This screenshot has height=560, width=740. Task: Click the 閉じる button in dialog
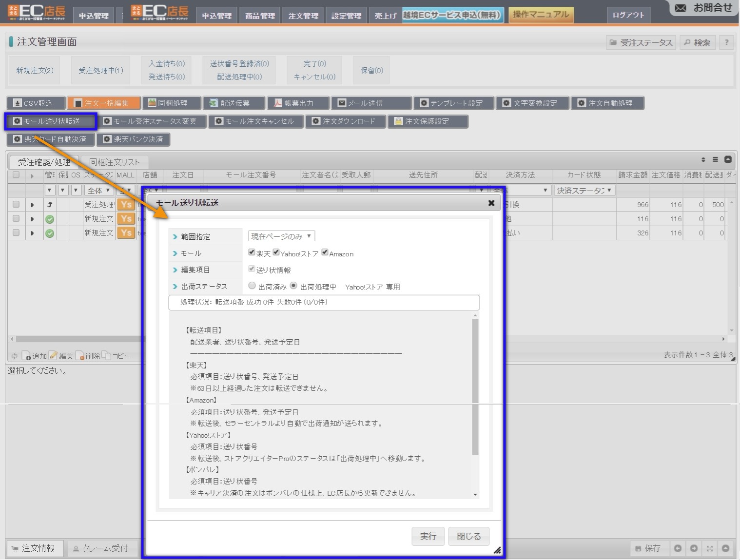[468, 536]
